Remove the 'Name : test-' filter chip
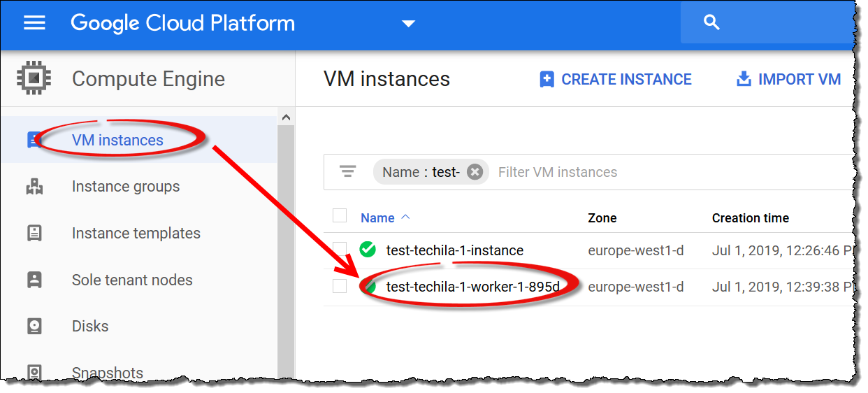 (x=475, y=172)
